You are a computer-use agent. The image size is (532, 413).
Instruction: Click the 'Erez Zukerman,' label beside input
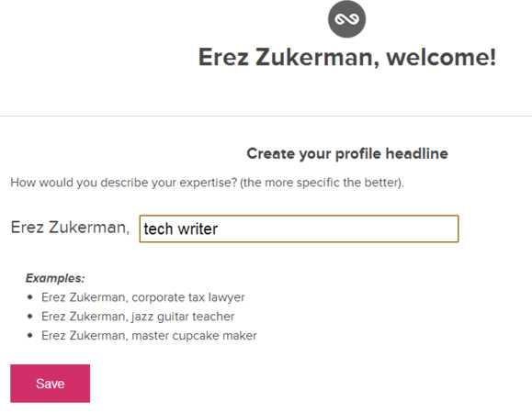(x=70, y=228)
